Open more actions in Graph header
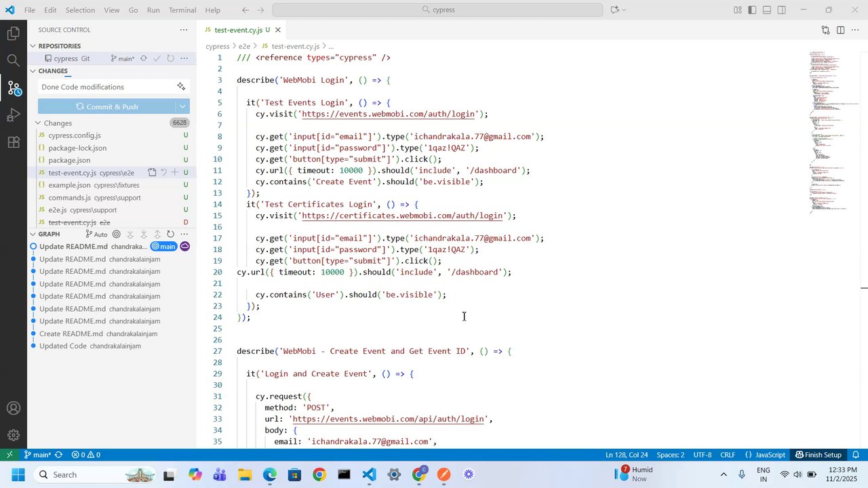This screenshot has width=868, height=488. tap(184, 234)
